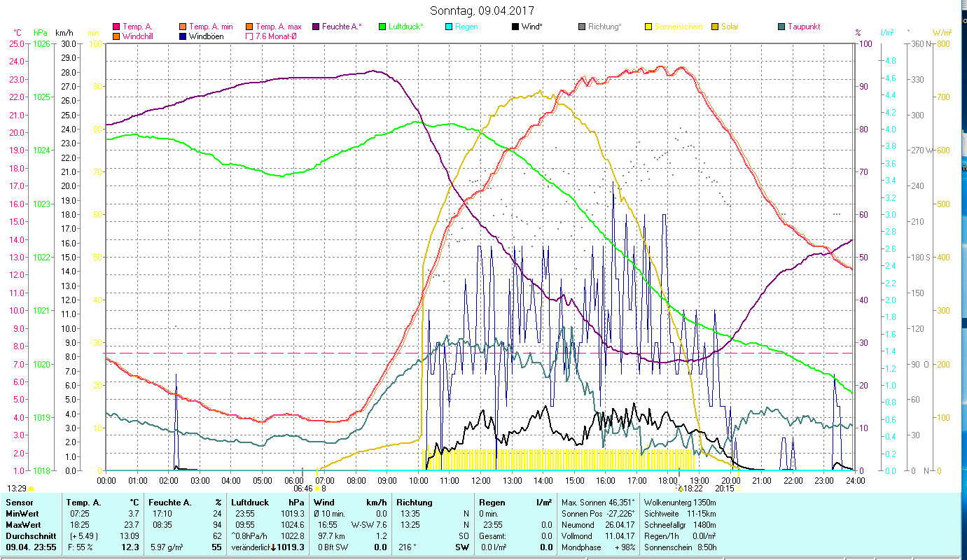
Task: Select the Solar legend label
Action: pyautogui.click(x=731, y=27)
